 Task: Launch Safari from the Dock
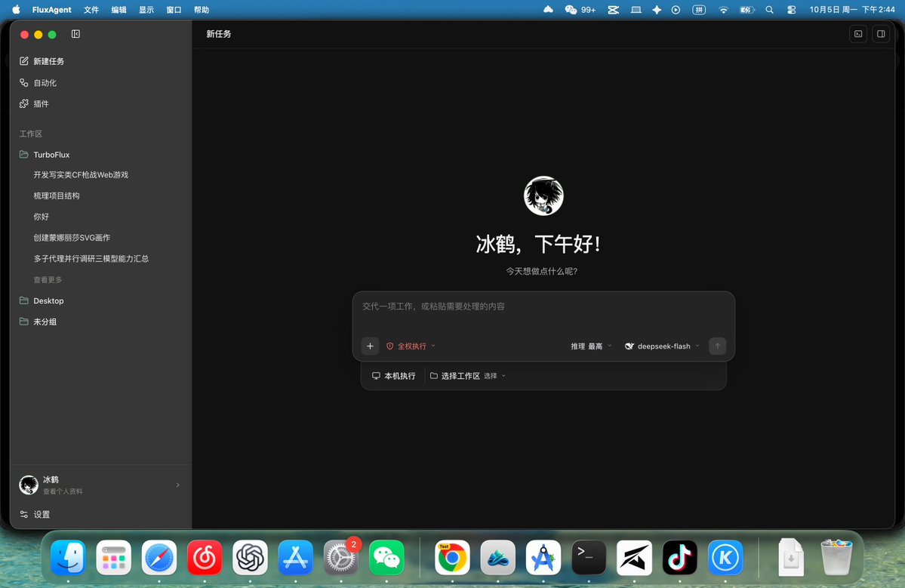tap(159, 557)
